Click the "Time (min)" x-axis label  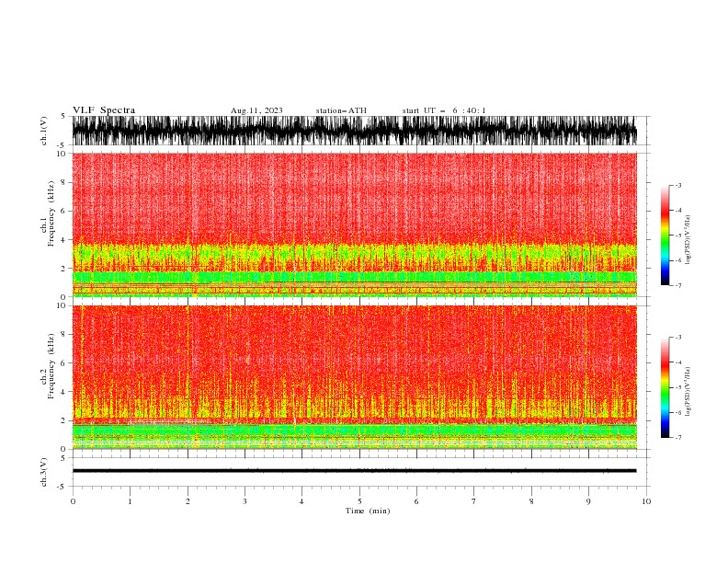[368, 511]
